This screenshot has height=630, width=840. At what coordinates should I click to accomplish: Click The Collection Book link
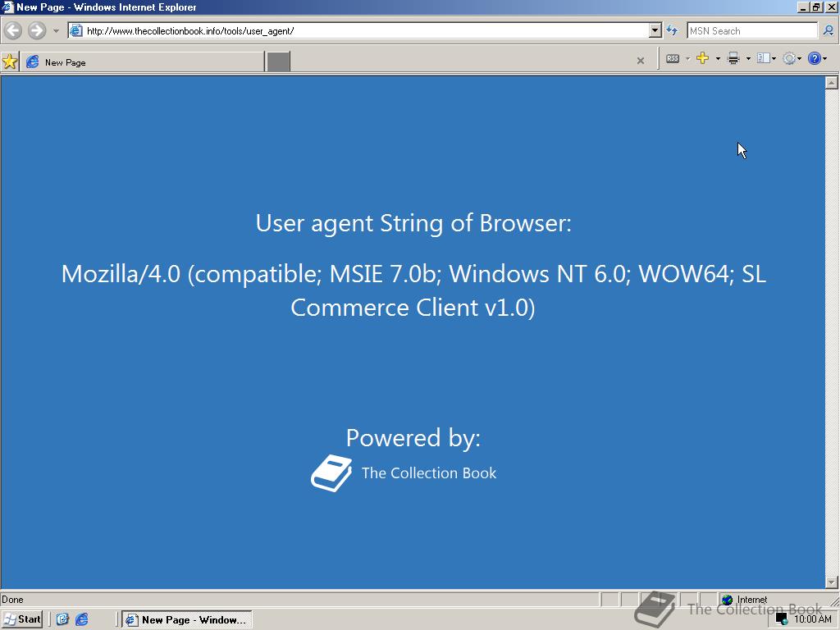coord(429,473)
